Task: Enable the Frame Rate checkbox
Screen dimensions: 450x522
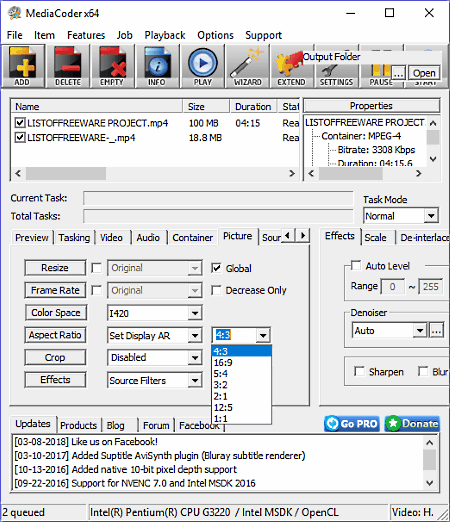Action: pos(97,290)
